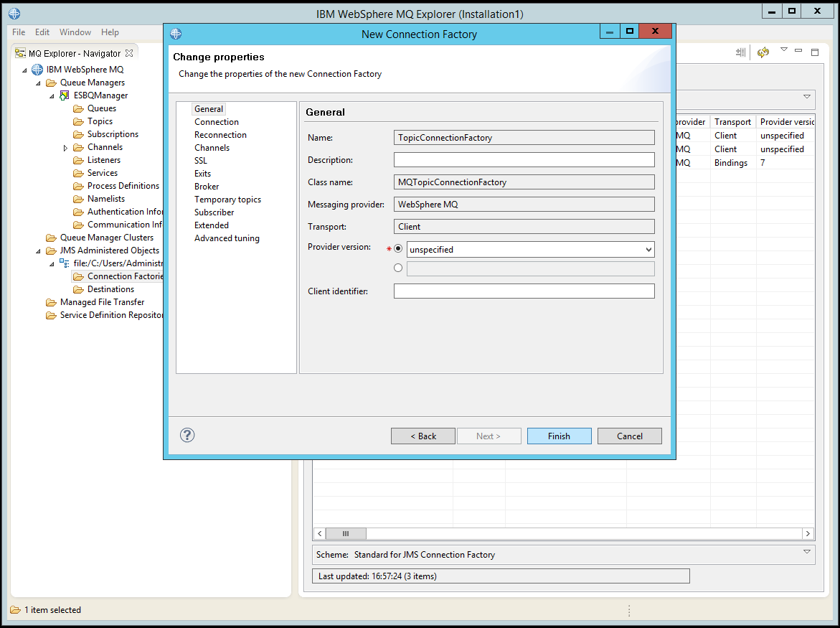Cancel the New Connection Factory wizard
Image resolution: width=840 pixels, height=628 pixels.
pos(629,436)
